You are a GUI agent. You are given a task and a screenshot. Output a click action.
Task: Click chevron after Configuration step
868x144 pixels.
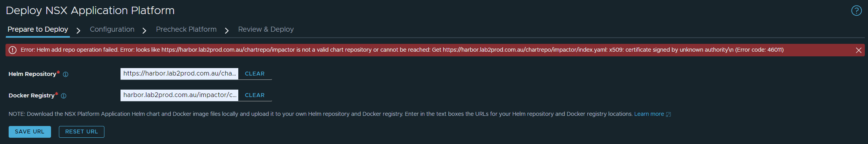click(x=144, y=31)
